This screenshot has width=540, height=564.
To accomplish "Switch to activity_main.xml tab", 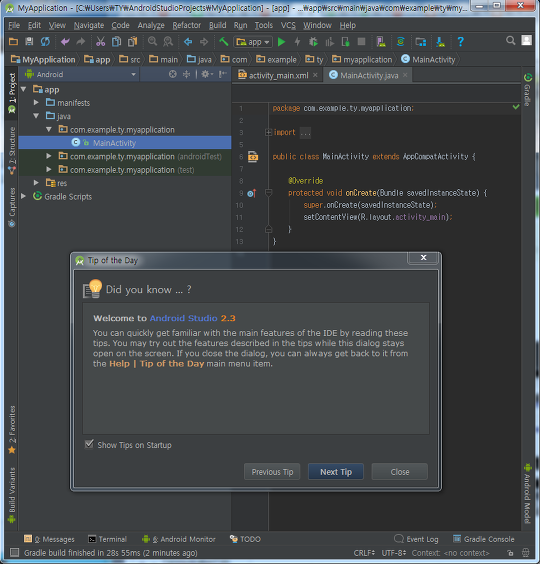I will point(278,76).
